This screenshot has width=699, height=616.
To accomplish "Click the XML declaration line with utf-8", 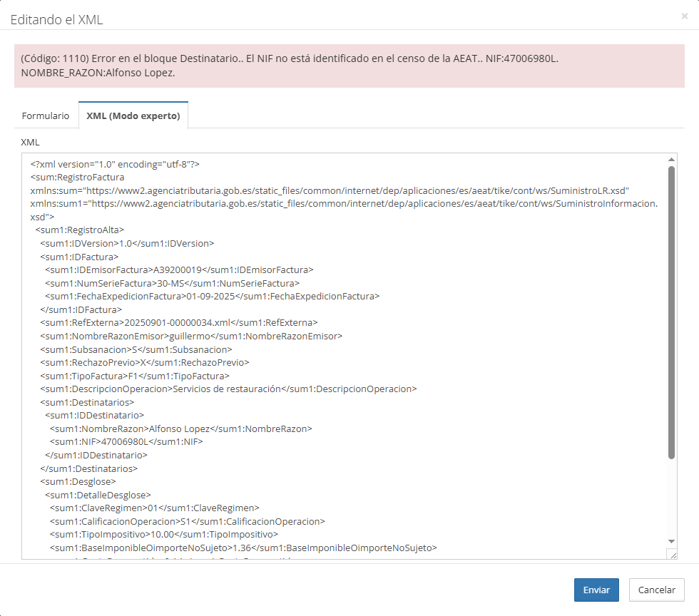I will (115, 164).
